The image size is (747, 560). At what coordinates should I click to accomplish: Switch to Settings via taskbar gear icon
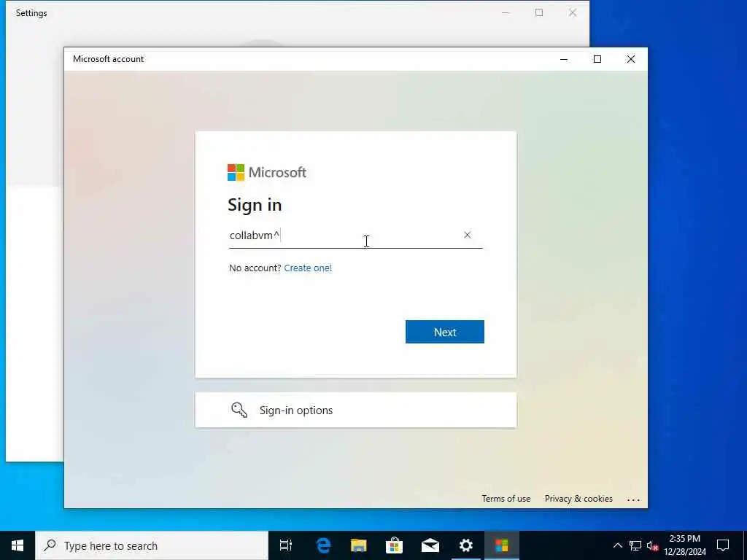466,545
